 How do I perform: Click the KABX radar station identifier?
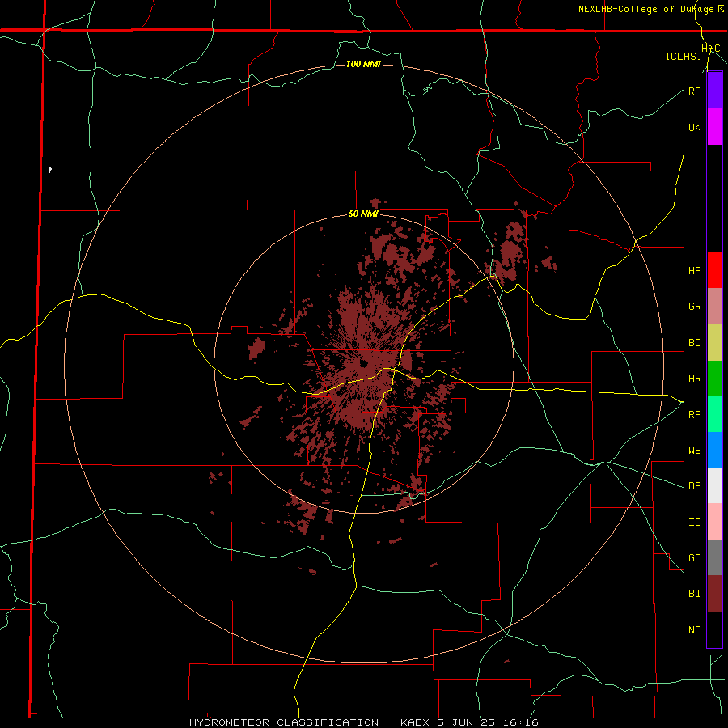(416, 722)
